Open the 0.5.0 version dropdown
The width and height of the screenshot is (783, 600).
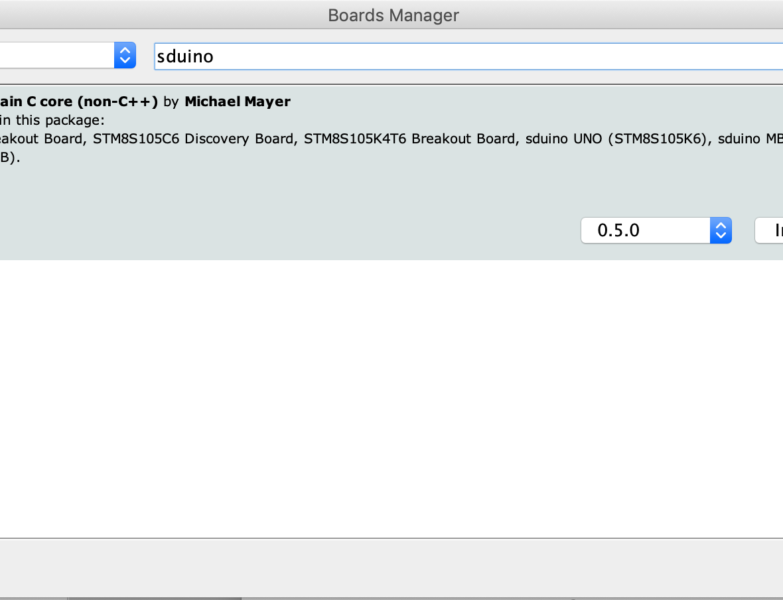[656, 231]
